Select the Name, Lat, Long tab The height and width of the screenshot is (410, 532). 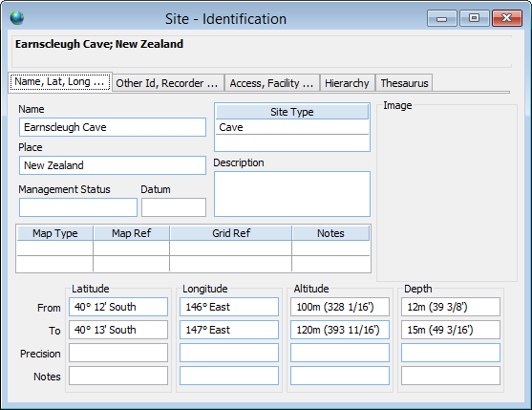(60, 82)
